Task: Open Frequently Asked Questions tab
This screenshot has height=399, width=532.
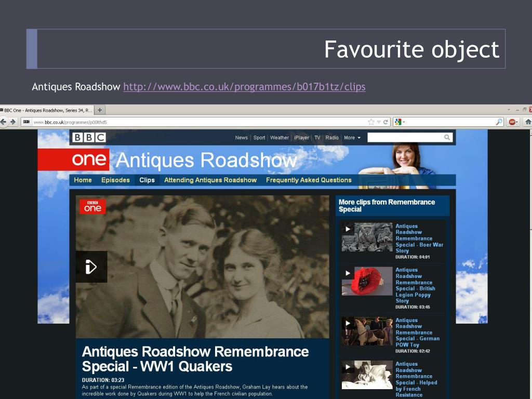Action: 309,180
